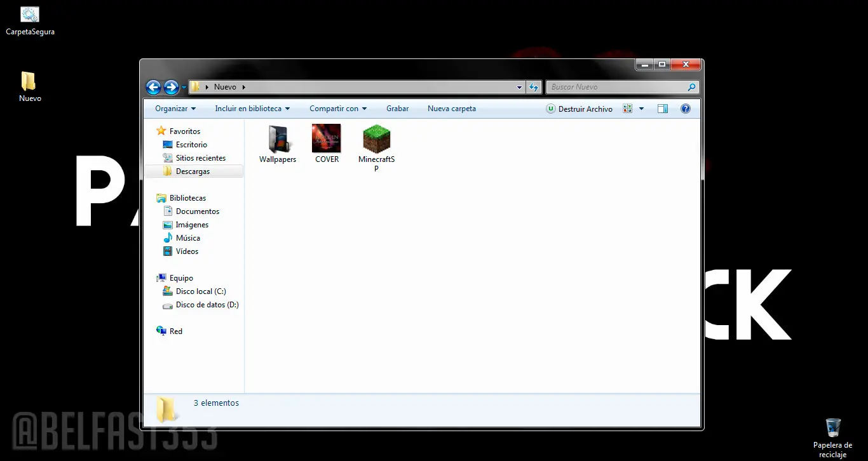Open the Compartir con menu
Image resolution: width=868 pixels, height=461 pixels.
[338, 109]
